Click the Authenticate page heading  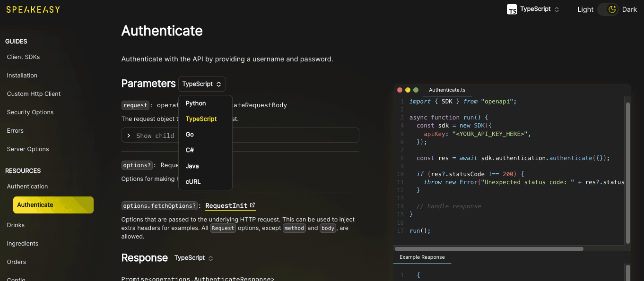click(162, 31)
